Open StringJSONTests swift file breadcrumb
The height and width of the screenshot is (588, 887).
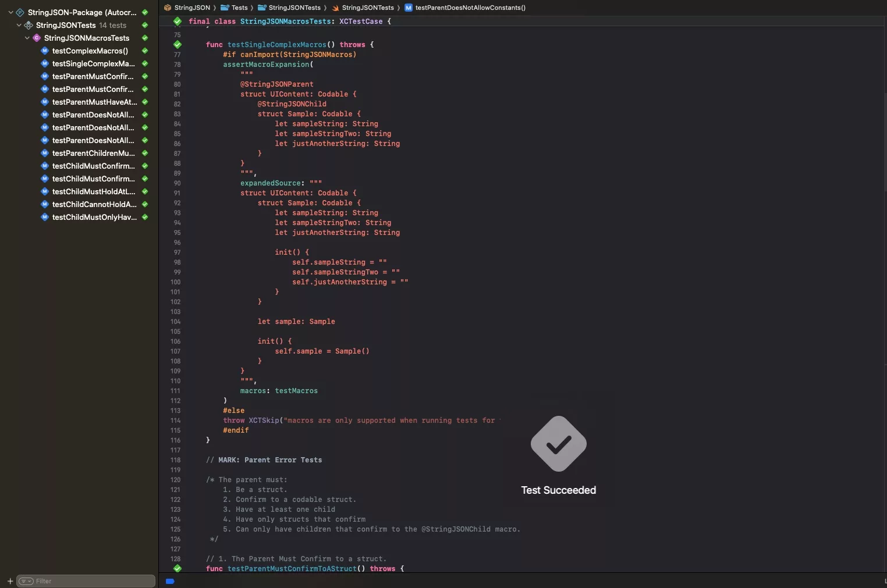click(x=363, y=8)
